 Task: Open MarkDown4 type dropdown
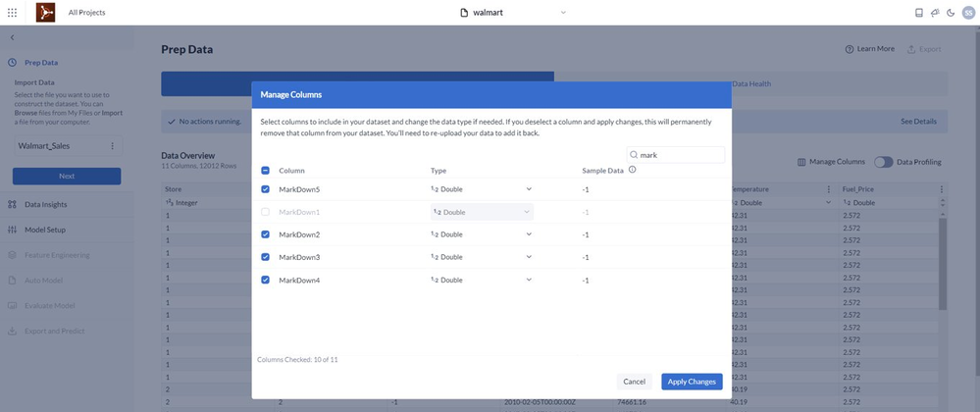(482, 281)
